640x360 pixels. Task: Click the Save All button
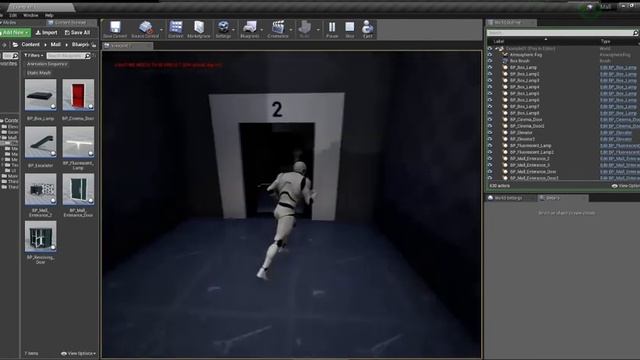[x=78, y=33]
